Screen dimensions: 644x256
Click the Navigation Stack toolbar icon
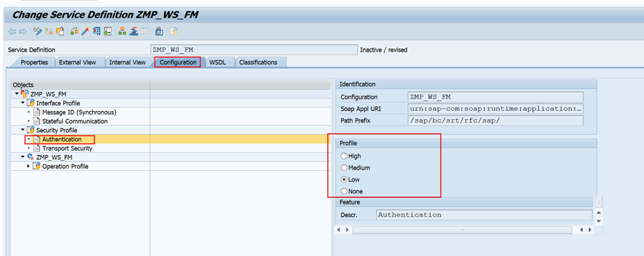click(134, 31)
